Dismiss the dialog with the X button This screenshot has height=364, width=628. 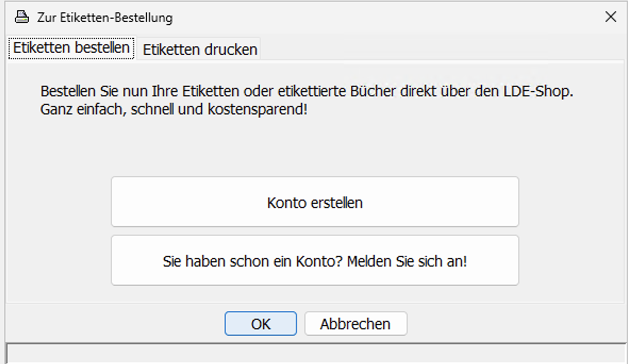point(610,17)
